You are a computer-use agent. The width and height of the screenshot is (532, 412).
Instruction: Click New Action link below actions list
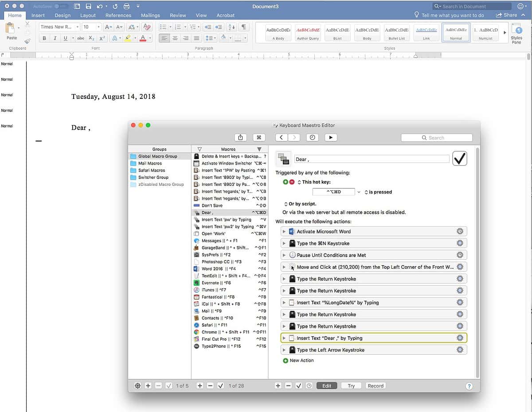[298, 361]
